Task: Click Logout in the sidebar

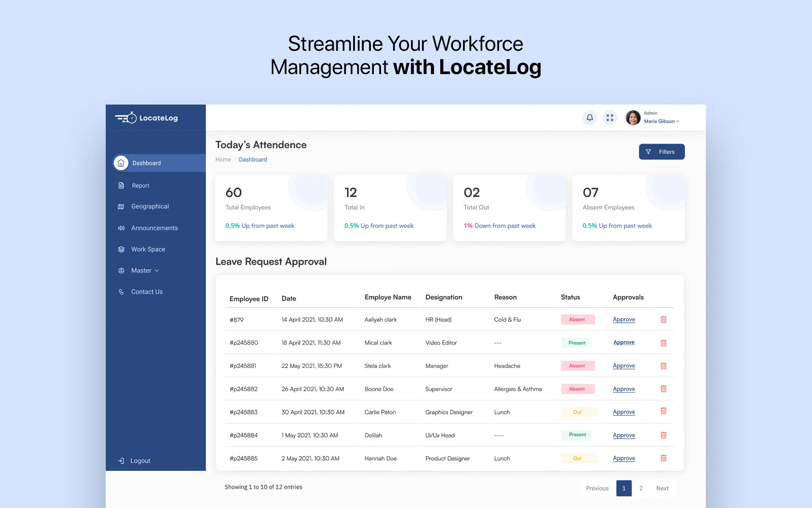Action: (140, 461)
